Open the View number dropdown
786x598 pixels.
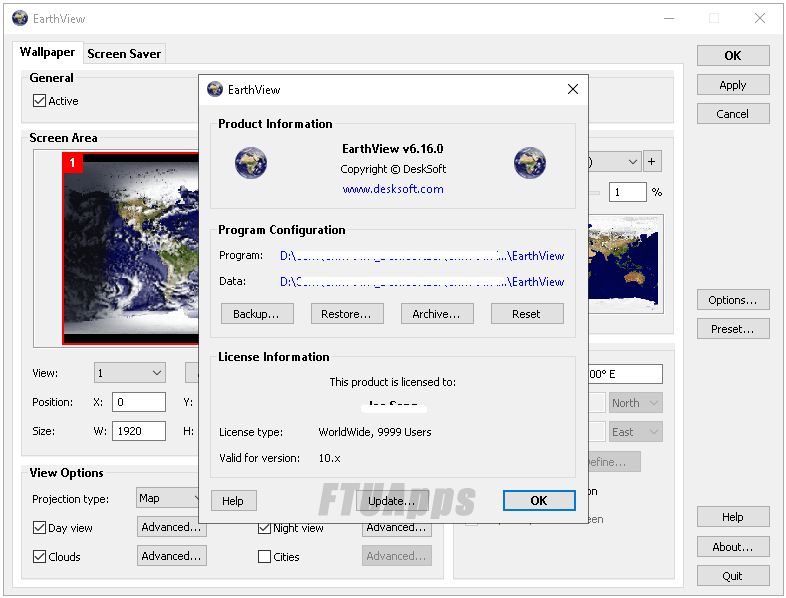coord(130,373)
